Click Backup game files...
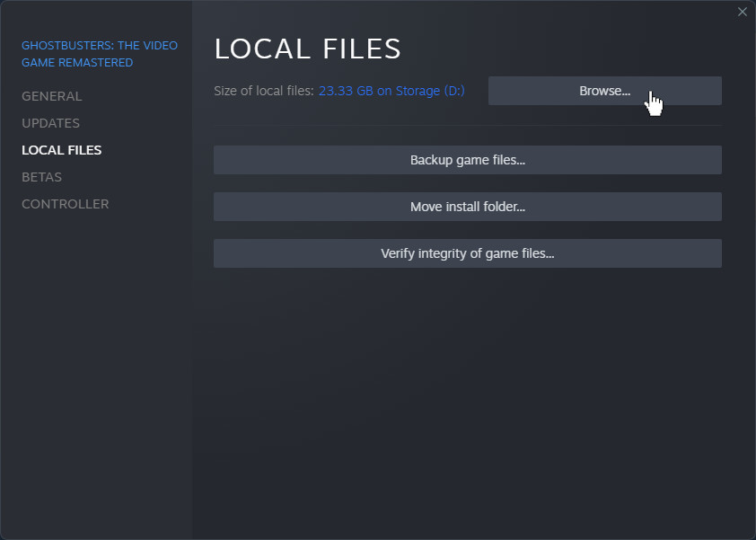The width and height of the screenshot is (756, 540). [x=467, y=160]
